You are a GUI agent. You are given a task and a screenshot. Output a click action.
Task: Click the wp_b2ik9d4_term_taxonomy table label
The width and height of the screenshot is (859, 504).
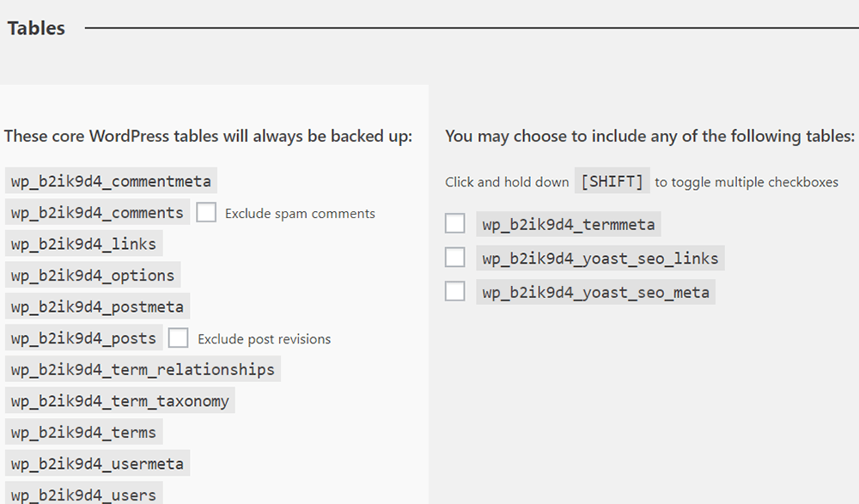tap(120, 401)
